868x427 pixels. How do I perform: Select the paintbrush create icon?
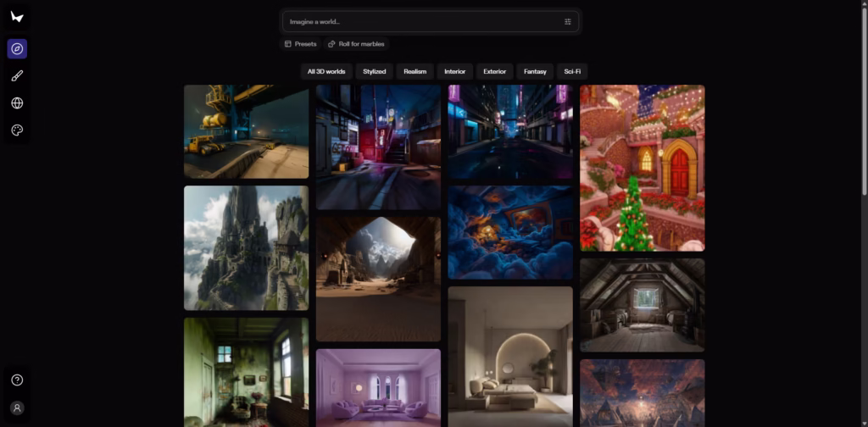(x=17, y=76)
